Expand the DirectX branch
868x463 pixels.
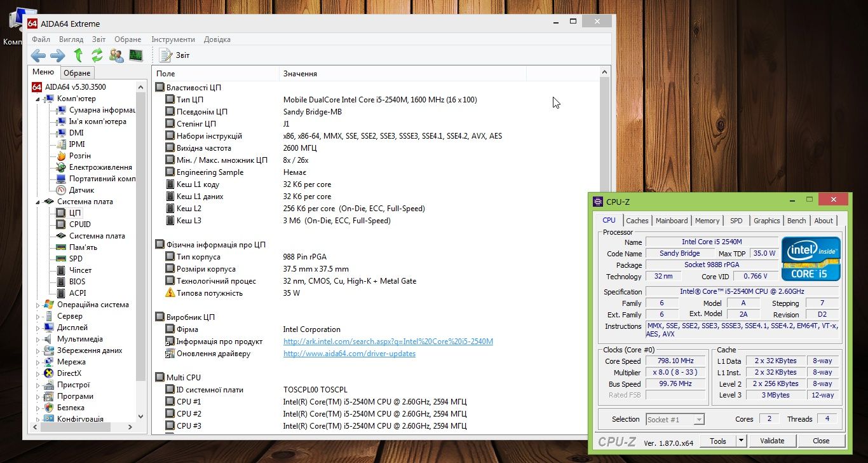pos(37,373)
